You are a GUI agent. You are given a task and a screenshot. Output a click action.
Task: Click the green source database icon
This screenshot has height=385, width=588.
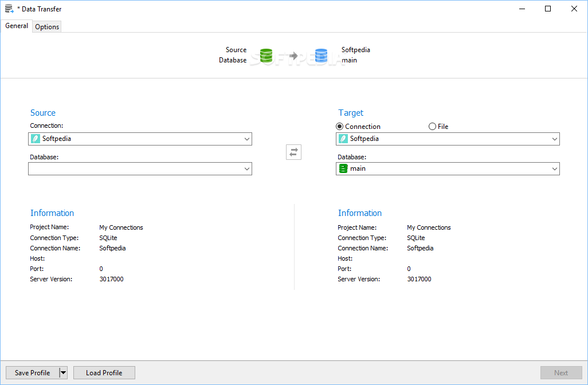click(266, 55)
